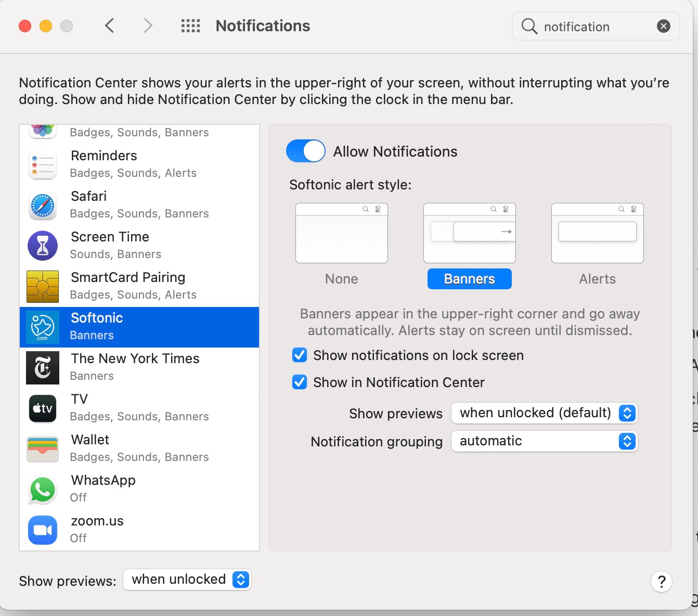Click the Wallet app icon
Viewport: 698px width, 616px height.
[x=43, y=448]
